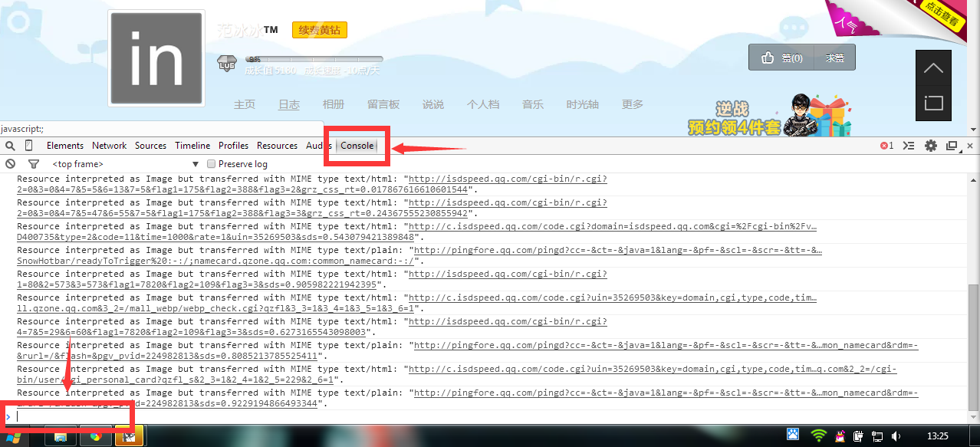Viewport: 980px width, 447px height.
Task: Open DevTools settings gear icon
Action: pos(931,146)
